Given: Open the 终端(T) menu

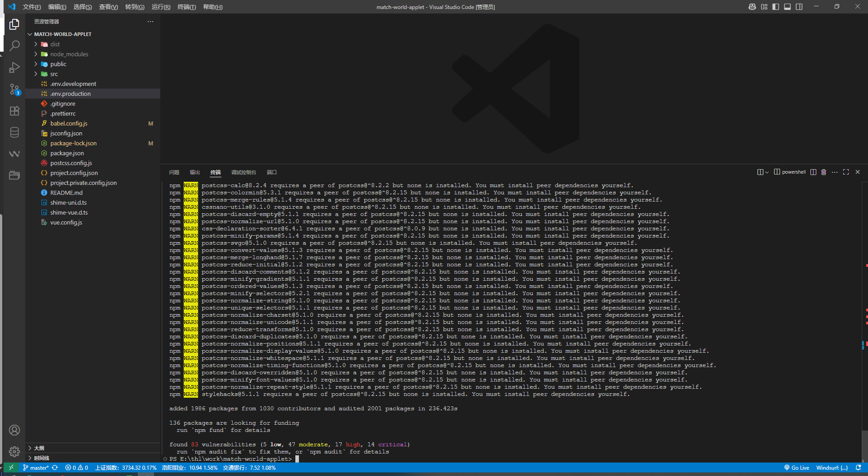Looking at the screenshot, I should (x=186, y=7).
